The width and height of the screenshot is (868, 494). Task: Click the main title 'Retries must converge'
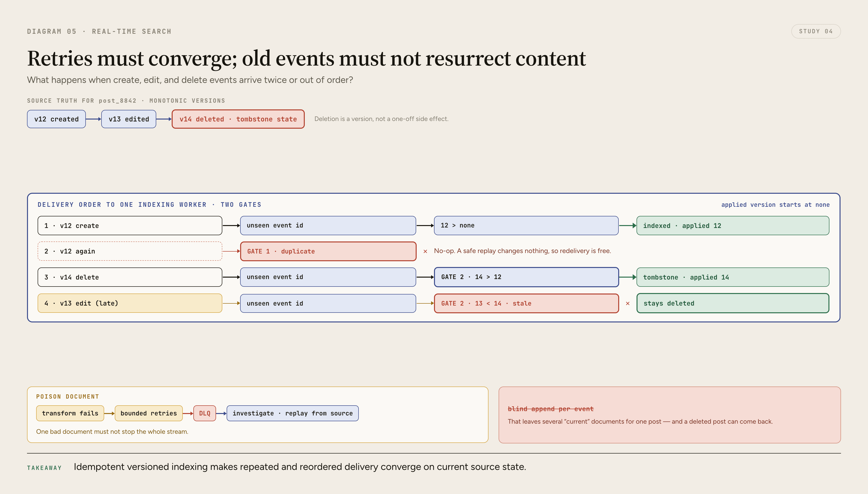(x=306, y=58)
